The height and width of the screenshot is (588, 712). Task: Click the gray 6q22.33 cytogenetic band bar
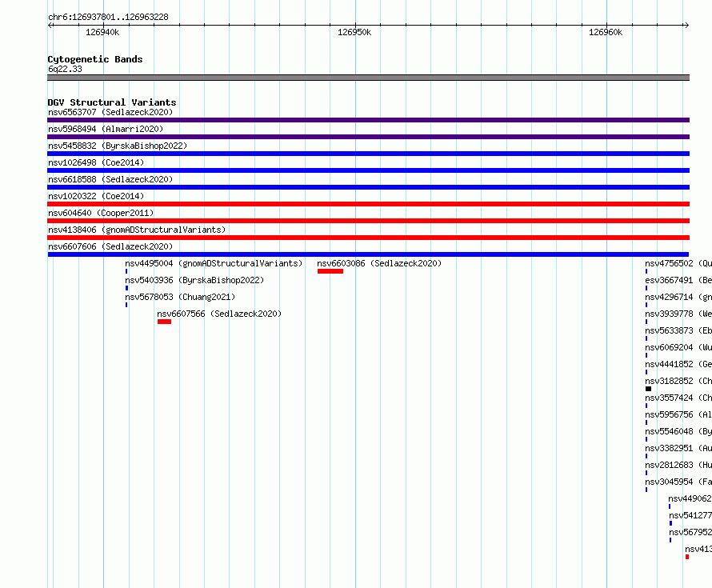pos(368,78)
